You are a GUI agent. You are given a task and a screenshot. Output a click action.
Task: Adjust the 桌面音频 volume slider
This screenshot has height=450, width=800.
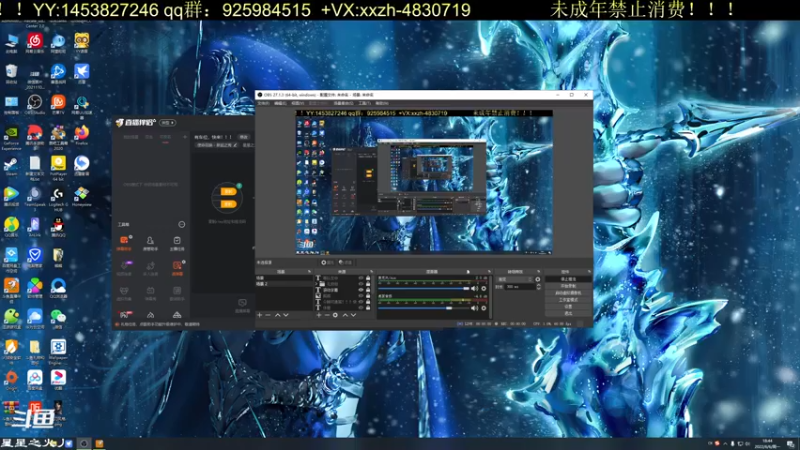[424, 308]
